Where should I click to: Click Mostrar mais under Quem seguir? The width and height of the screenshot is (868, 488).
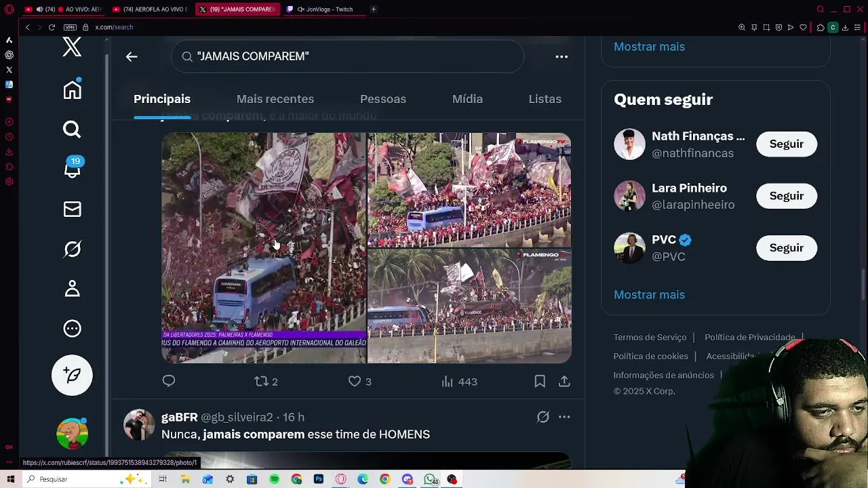[649, 295]
